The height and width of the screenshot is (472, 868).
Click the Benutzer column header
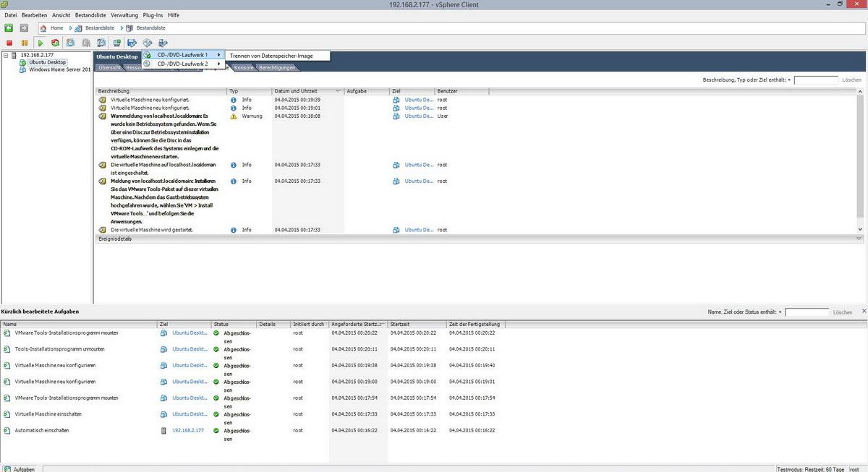[x=461, y=91]
